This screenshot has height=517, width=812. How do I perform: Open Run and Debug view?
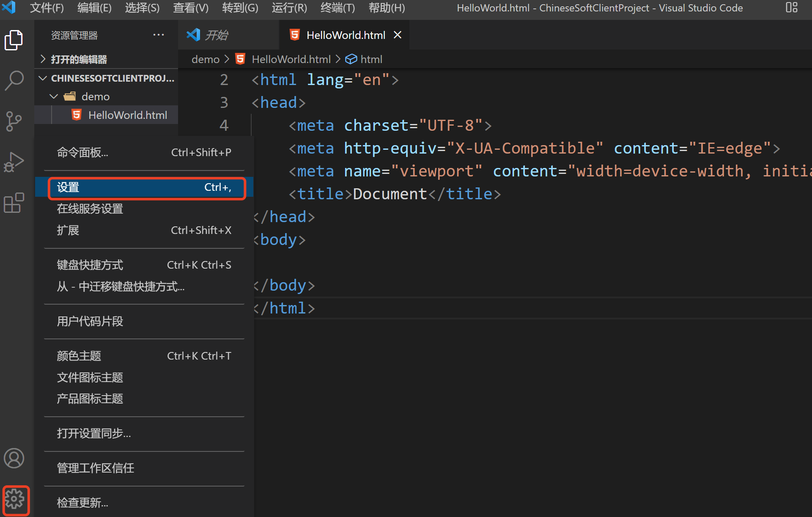point(14,162)
